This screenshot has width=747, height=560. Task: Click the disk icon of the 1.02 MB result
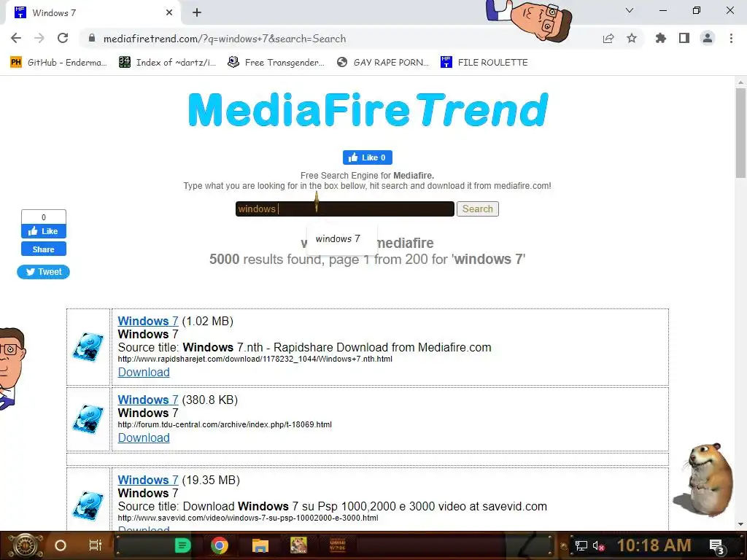coord(88,346)
